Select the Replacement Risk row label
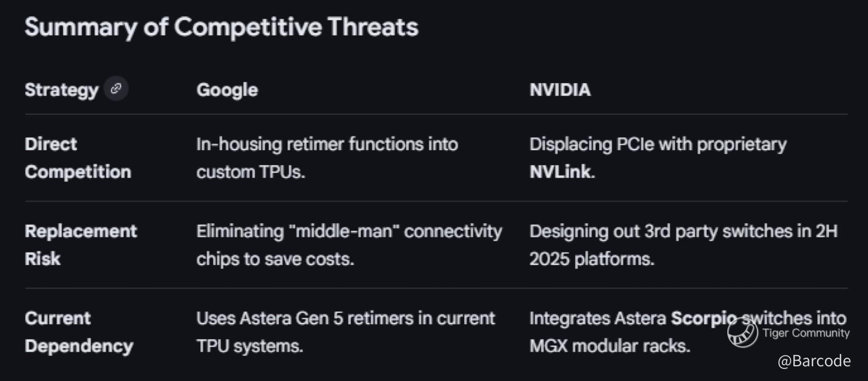Viewport: 868px width, 381px height. click(80, 244)
